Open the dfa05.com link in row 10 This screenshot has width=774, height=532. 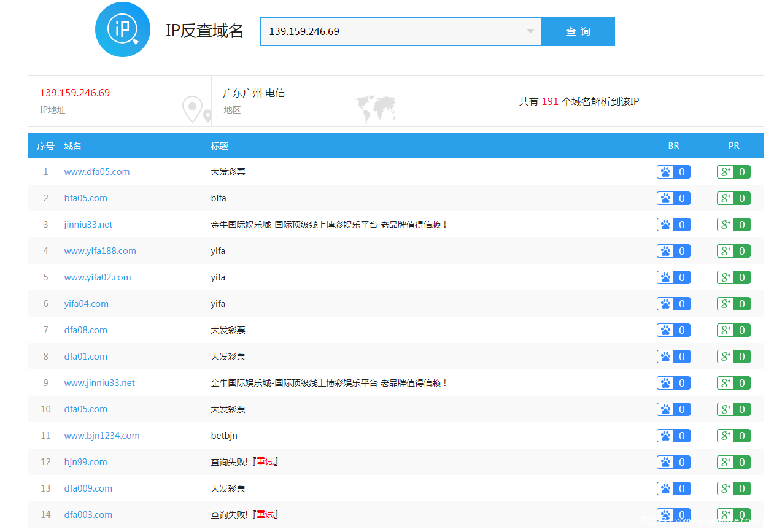pos(86,409)
